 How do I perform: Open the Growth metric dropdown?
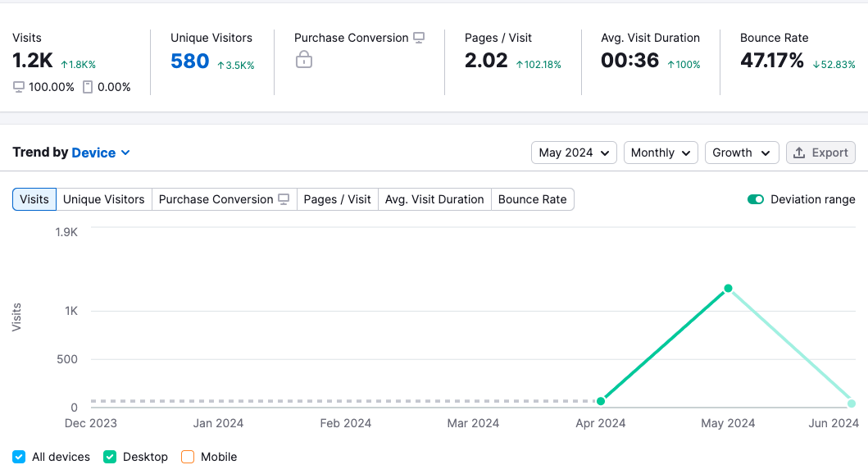pyautogui.click(x=741, y=153)
